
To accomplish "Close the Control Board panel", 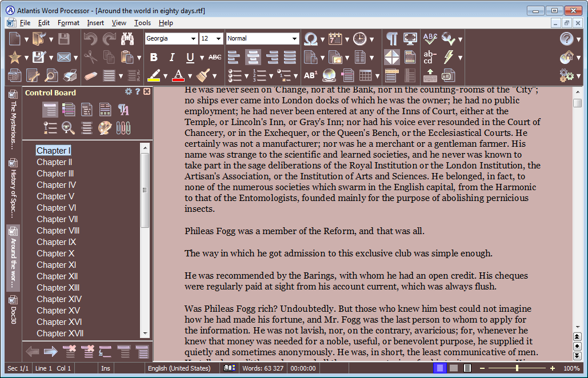I will tap(147, 91).
